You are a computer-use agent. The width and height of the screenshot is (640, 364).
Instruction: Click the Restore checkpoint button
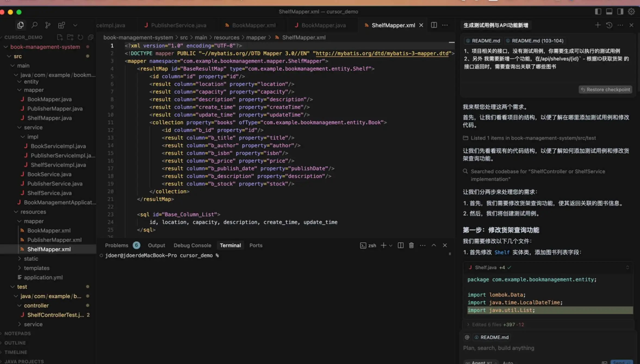[605, 89]
